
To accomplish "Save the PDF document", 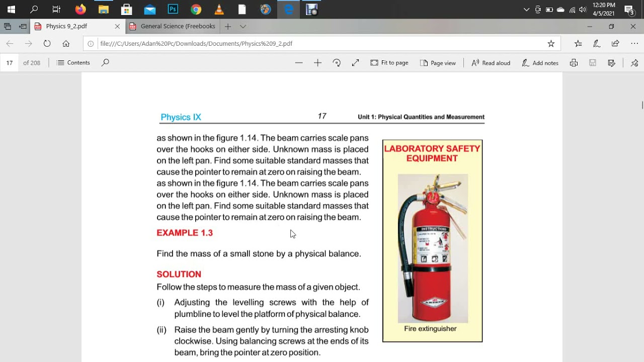I will [x=593, y=63].
